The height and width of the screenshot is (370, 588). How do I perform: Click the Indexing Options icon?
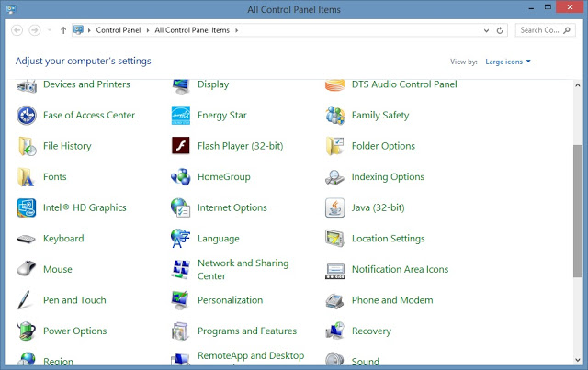pyautogui.click(x=334, y=177)
